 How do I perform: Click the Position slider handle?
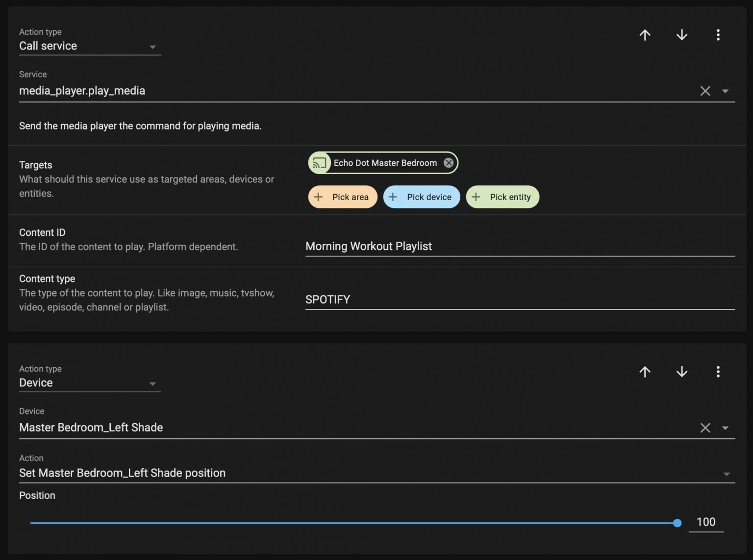677,523
